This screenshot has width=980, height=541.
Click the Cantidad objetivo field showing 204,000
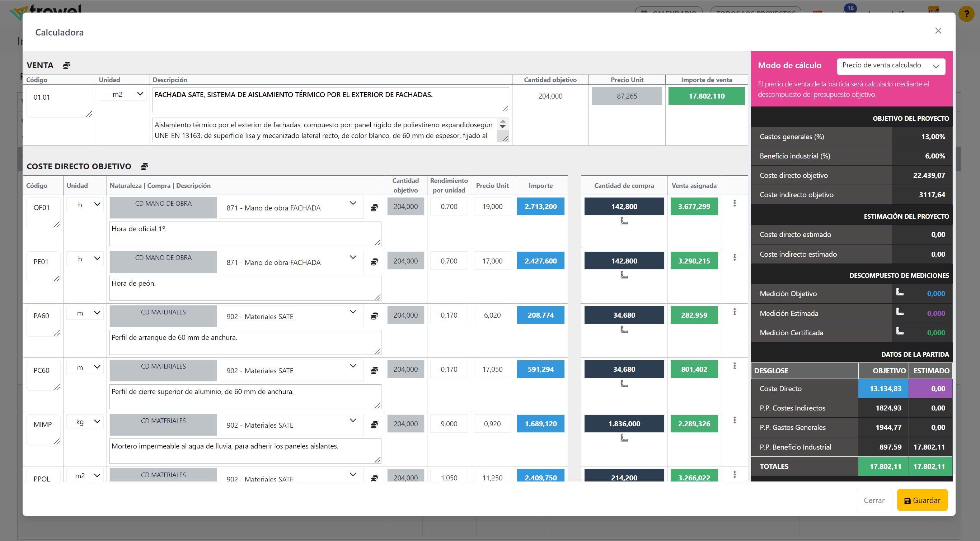550,96
